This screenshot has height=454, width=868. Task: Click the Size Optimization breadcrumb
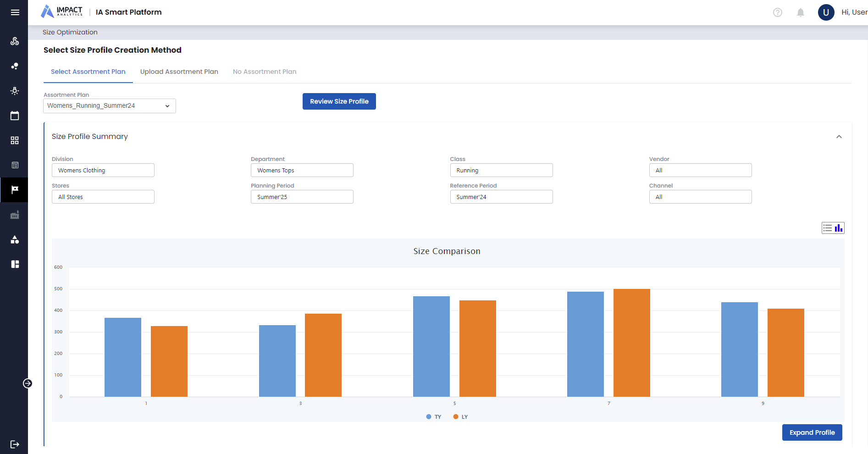[x=70, y=32]
